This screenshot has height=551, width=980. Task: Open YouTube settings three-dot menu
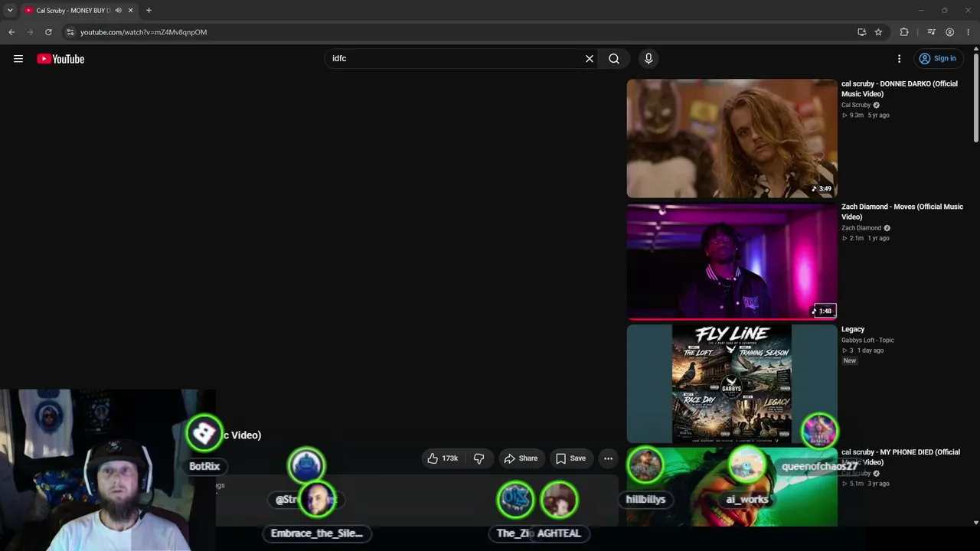coord(900,59)
